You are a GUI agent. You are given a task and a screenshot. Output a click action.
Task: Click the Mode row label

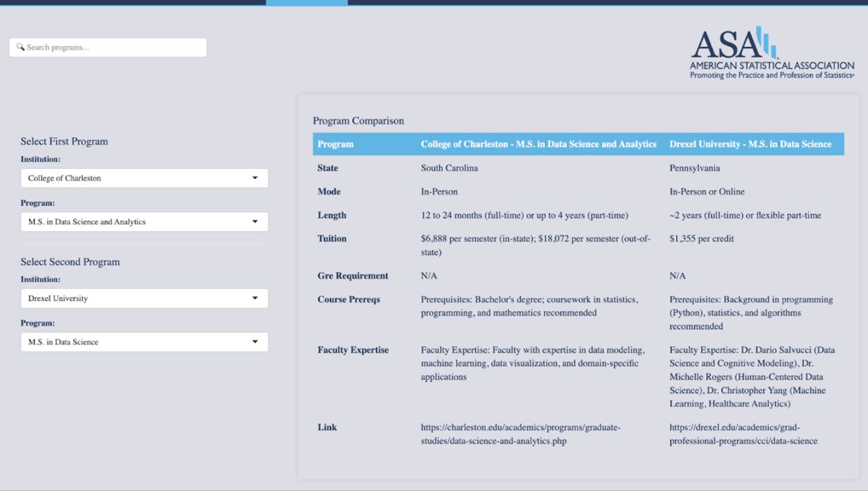(x=329, y=192)
